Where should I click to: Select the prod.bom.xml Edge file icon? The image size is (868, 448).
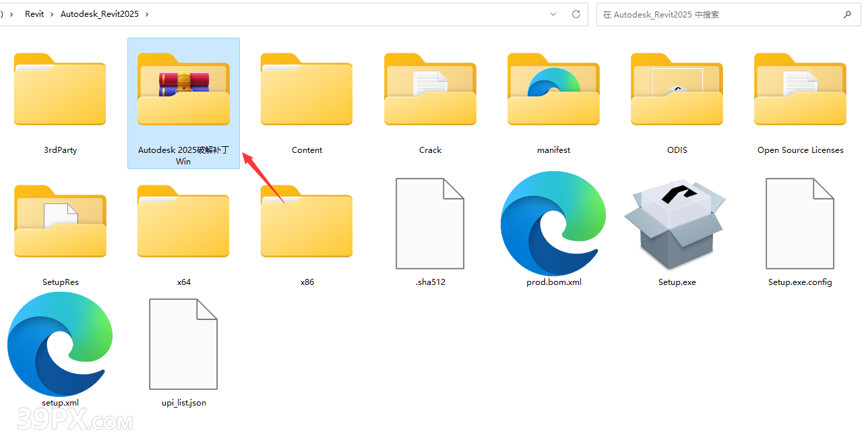(553, 223)
